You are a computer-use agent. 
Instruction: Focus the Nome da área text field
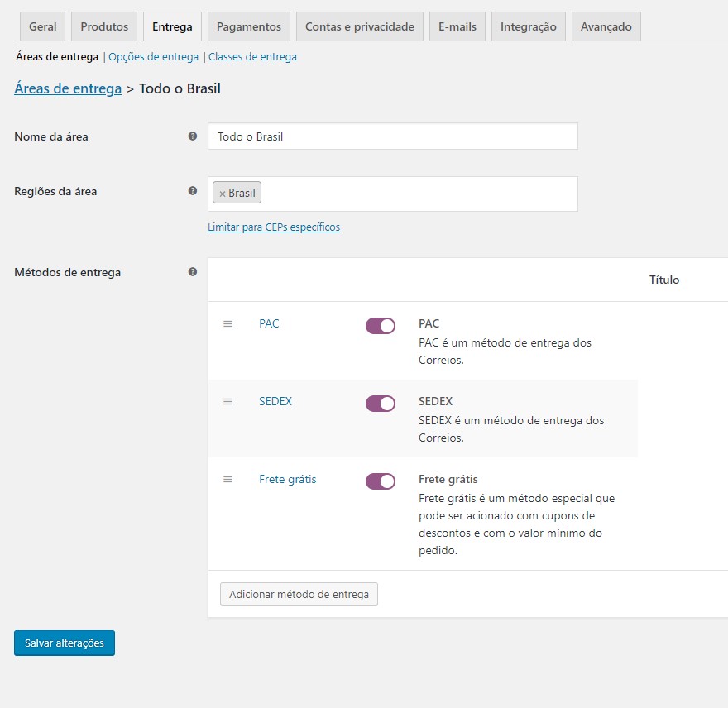coord(393,136)
